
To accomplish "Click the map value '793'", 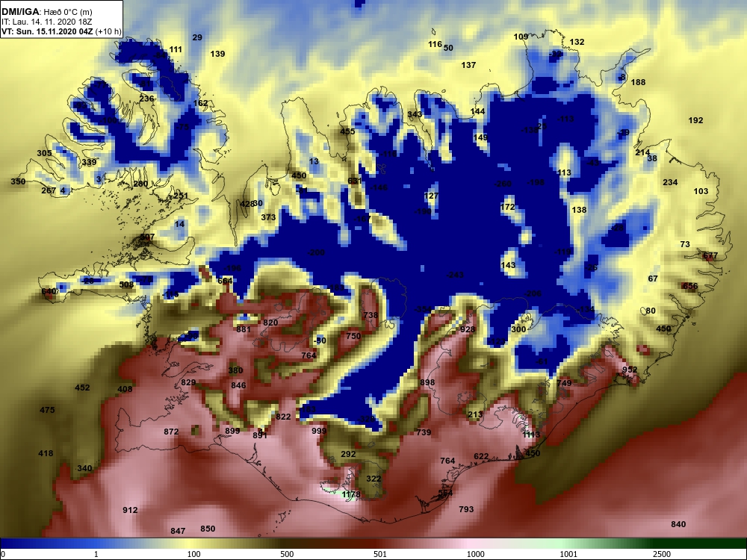I will 466,509.
